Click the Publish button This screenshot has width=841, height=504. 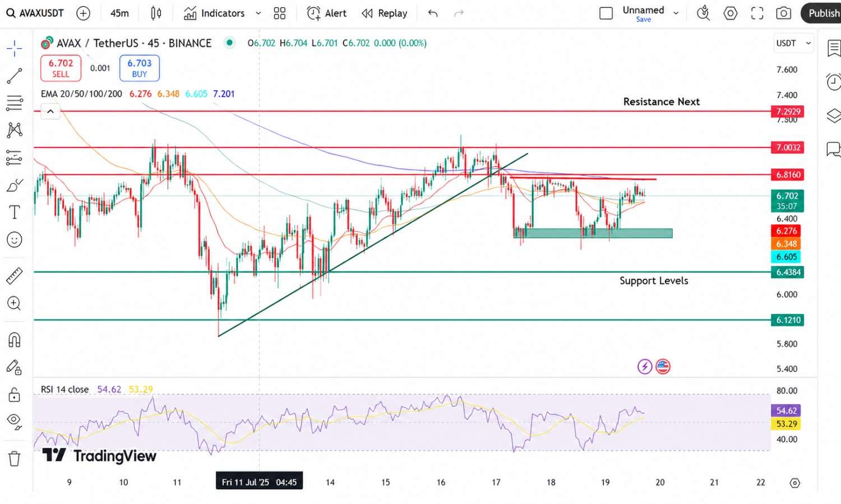tap(823, 13)
